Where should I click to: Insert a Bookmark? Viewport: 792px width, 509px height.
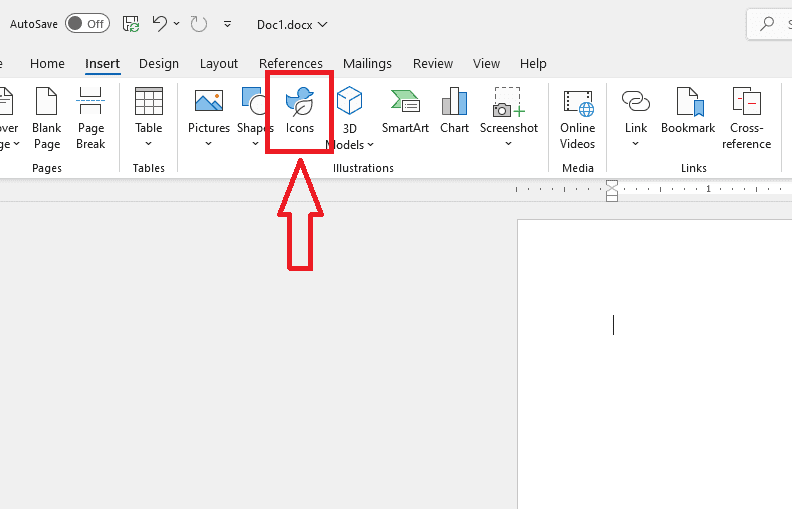tap(688, 111)
